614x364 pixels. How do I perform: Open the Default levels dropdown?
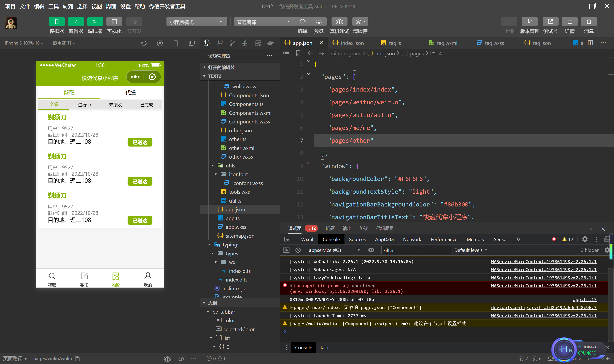470,250
